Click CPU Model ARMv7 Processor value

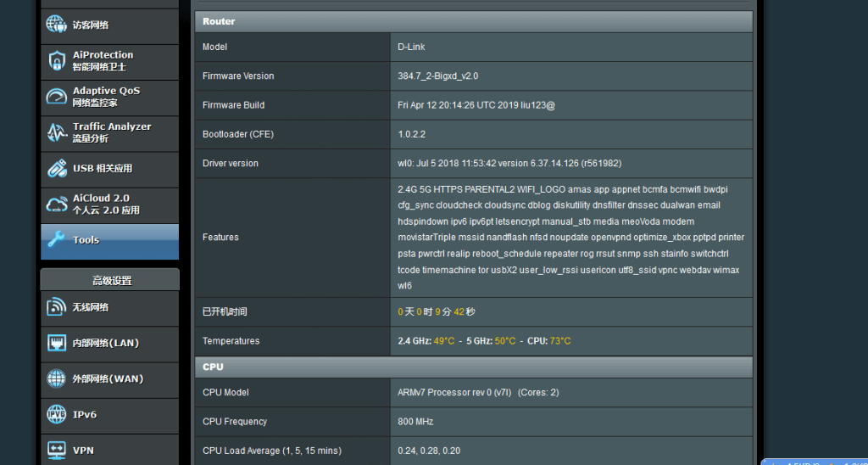(x=478, y=392)
